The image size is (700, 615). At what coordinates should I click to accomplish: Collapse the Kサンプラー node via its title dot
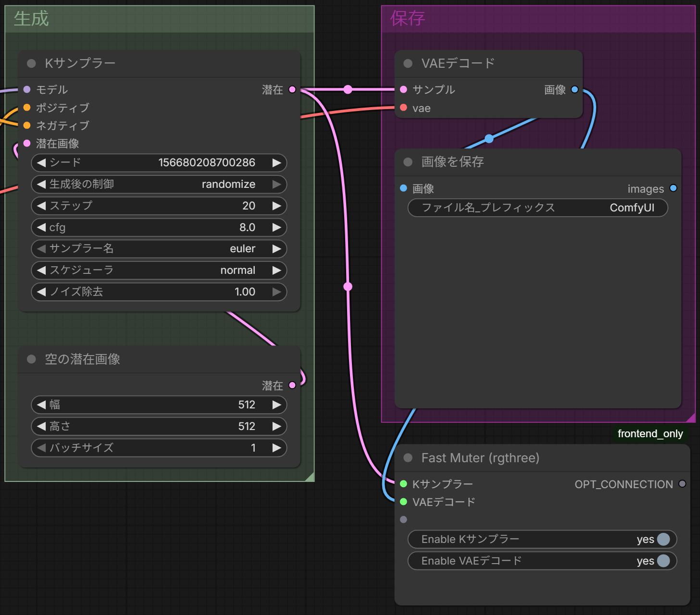pos(32,63)
